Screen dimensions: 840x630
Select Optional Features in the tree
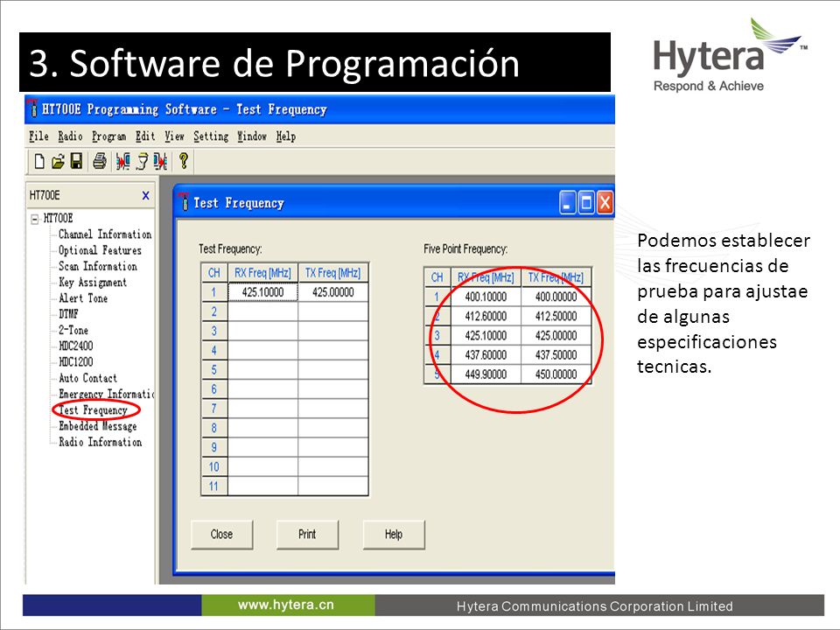pos(100,250)
